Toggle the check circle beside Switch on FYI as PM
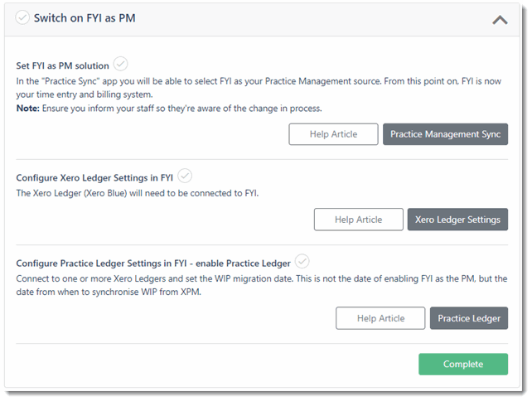Image resolution: width=532 pixels, height=401 pixels. pos(22,17)
